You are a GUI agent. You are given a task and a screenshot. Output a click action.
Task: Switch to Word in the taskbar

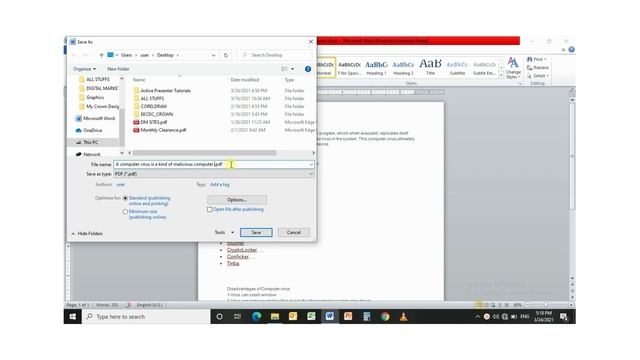[x=330, y=316]
